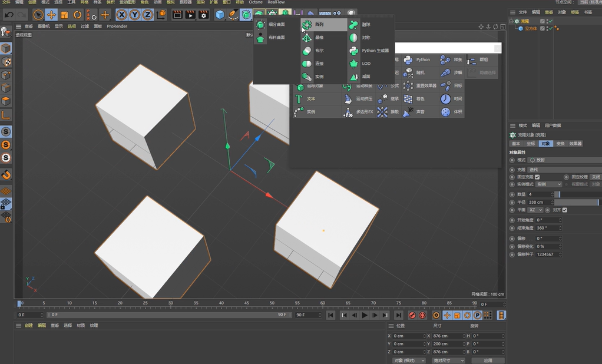The height and width of the screenshot is (364, 602).
Task: Click the 关闭 button next to 固定纹理
Action: click(x=595, y=177)
